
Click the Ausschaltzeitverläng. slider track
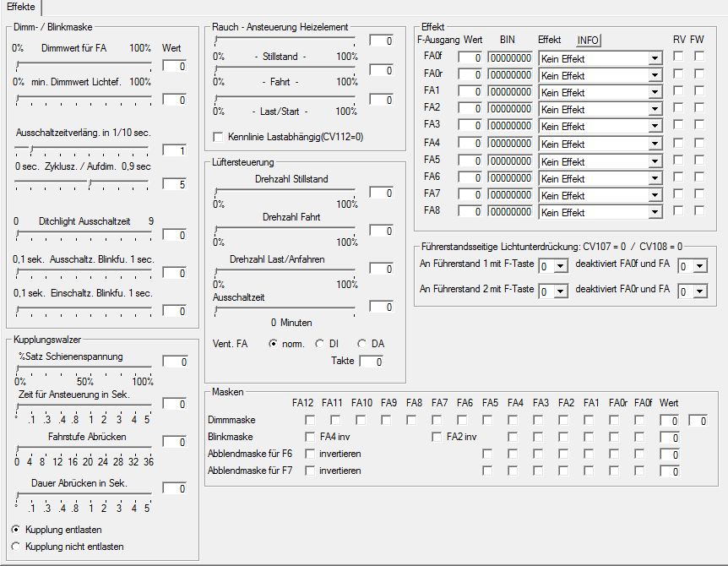click(82, 150)
